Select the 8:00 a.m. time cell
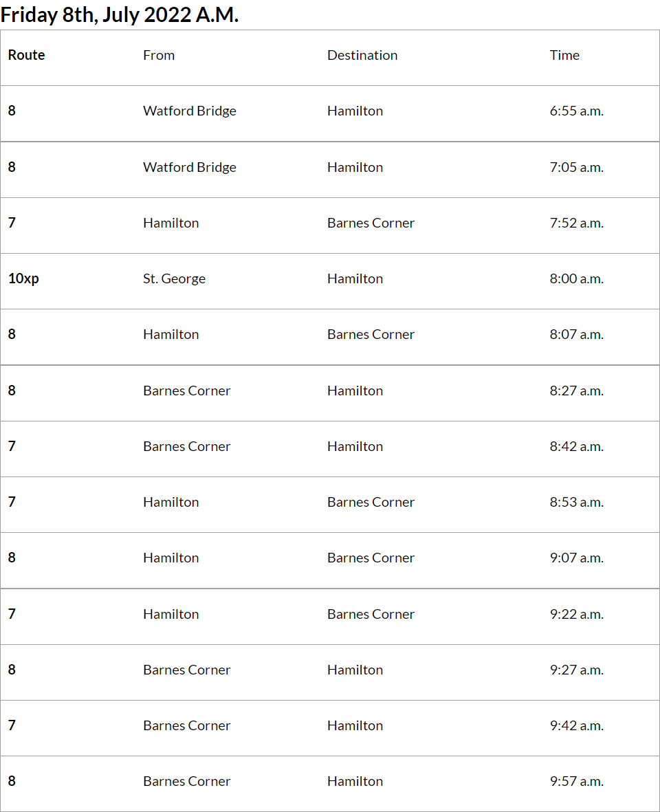This screenshot has height=812, width=660. [x=576, y=279]
